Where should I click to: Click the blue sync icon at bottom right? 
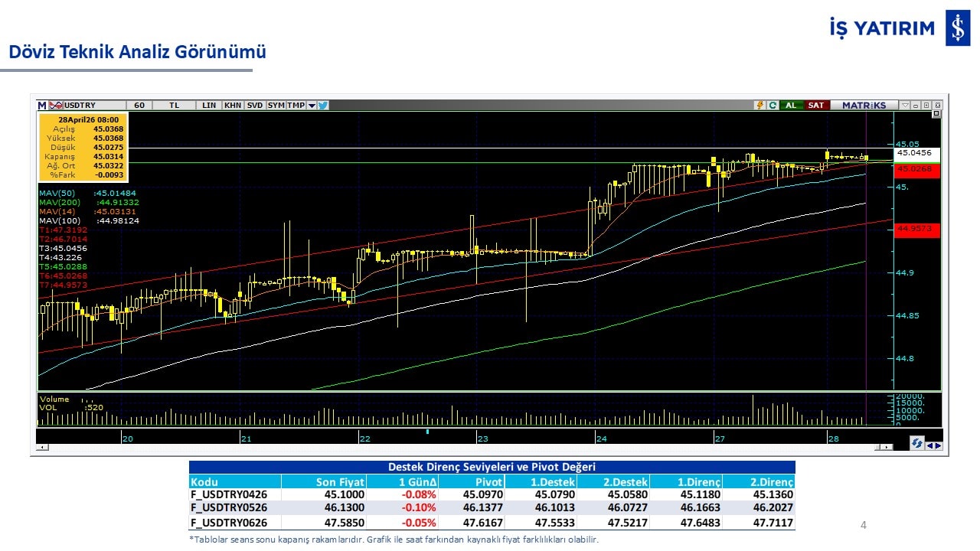[916, 444]
